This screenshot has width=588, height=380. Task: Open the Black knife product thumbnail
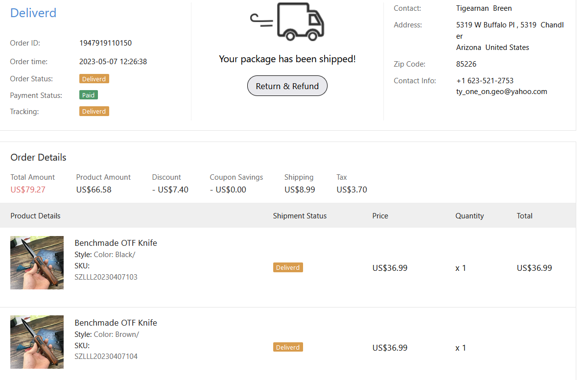point(37,263)
